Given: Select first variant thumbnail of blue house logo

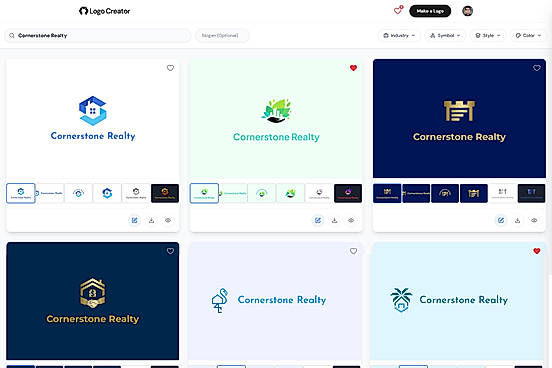Looking at the screenshot, I should coord(21,193).
